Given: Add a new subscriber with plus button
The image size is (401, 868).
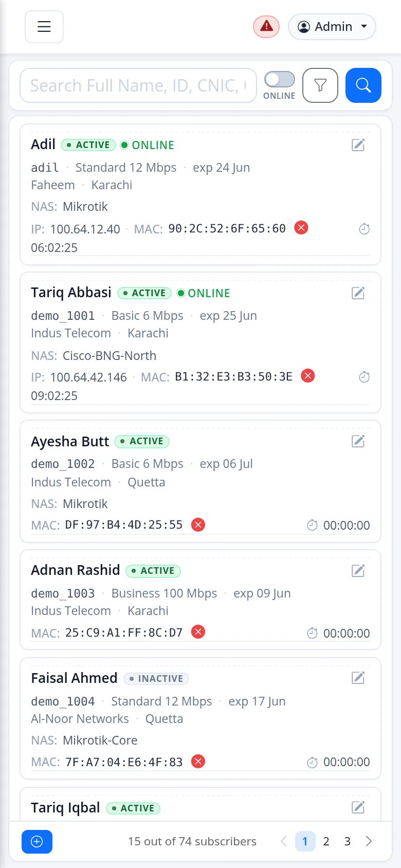Looking at the screenshot, I should (37, 842).
